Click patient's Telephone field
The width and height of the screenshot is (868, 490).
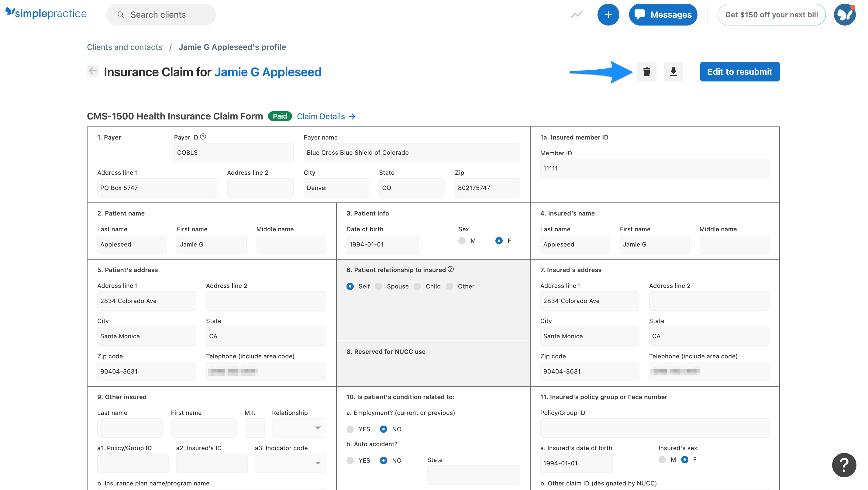266,371
